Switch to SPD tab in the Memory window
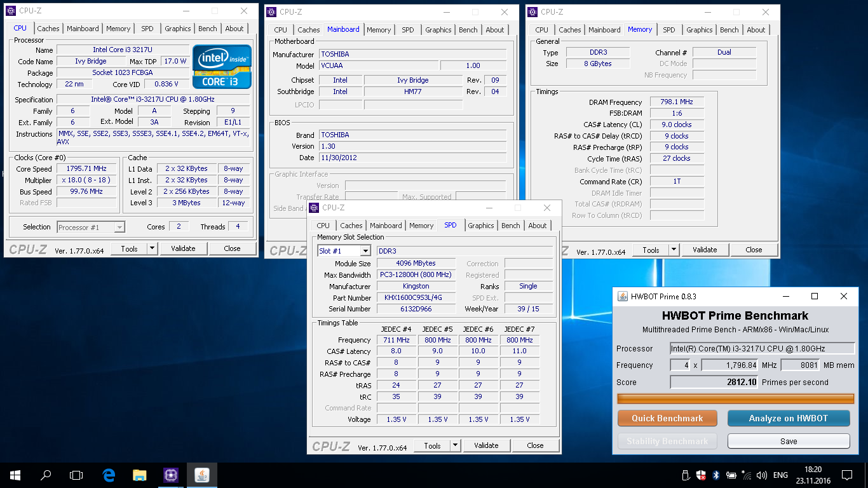The image size is (868, 488). [x=669, y=30]
